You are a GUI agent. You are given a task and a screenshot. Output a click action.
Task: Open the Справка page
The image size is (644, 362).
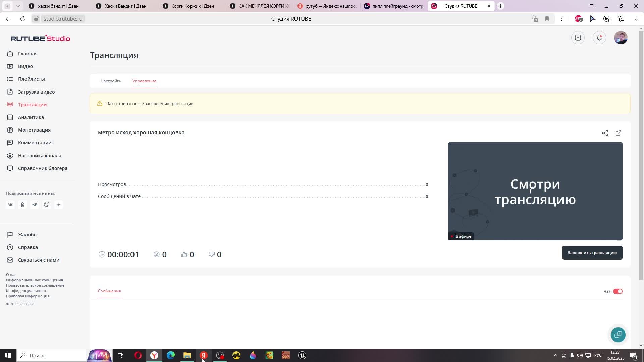[28, 247]
